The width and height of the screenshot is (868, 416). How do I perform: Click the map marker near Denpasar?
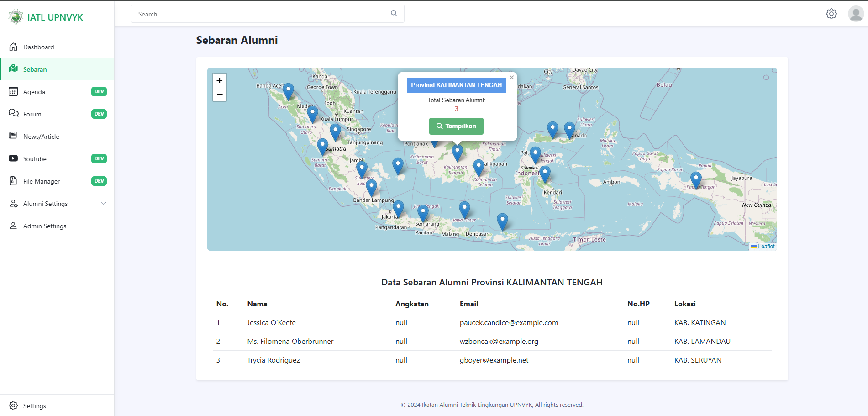click(x=502, y=222)
